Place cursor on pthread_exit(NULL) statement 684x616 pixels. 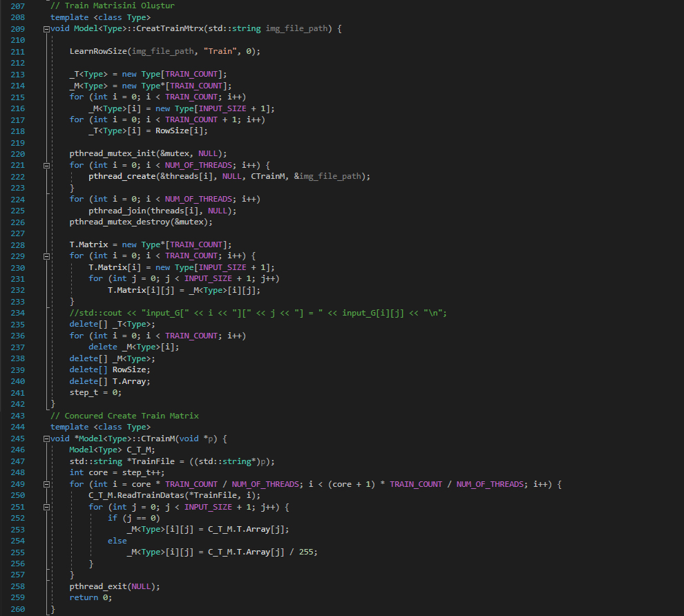pyautogui.click(x=114, y=586)
